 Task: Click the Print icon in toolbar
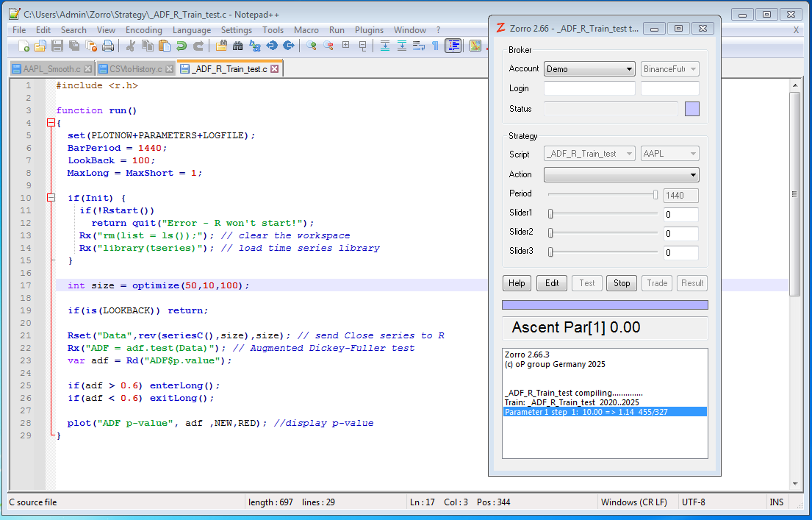[108, 46]
